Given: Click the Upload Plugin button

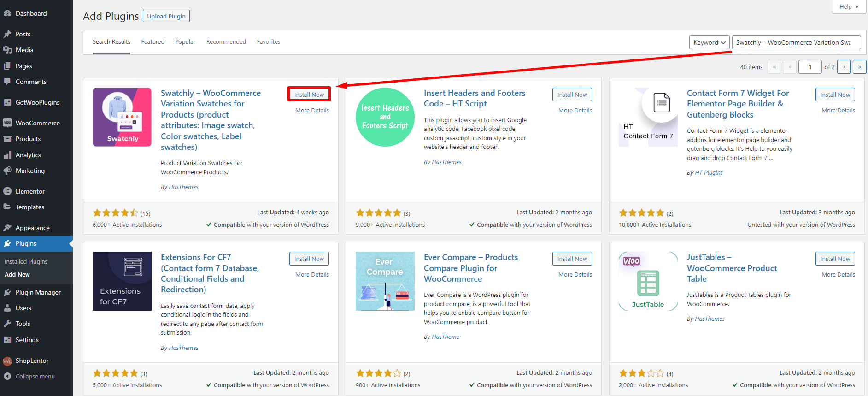Looking at the screenshot, I should (x=166, y=16).
